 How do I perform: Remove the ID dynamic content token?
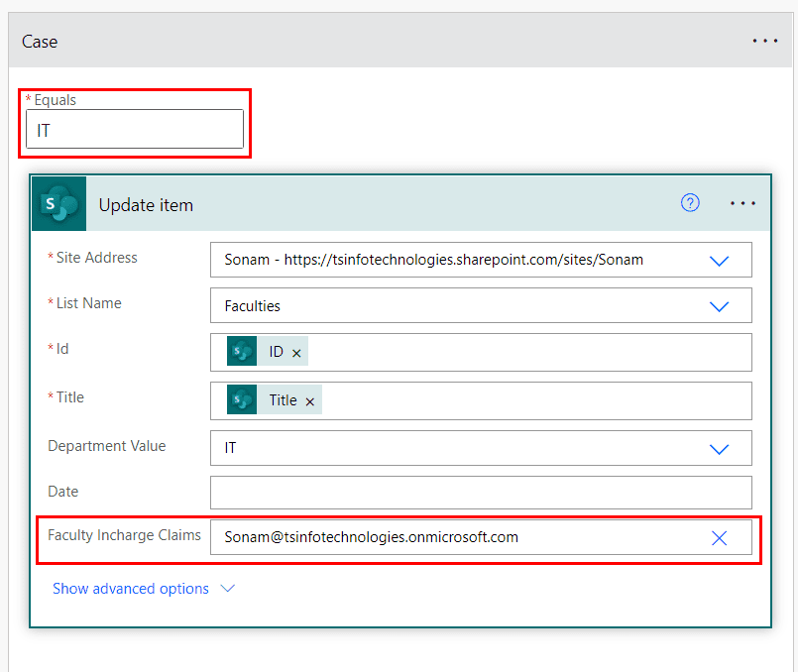pyautogui.click(x=296, y=353)
